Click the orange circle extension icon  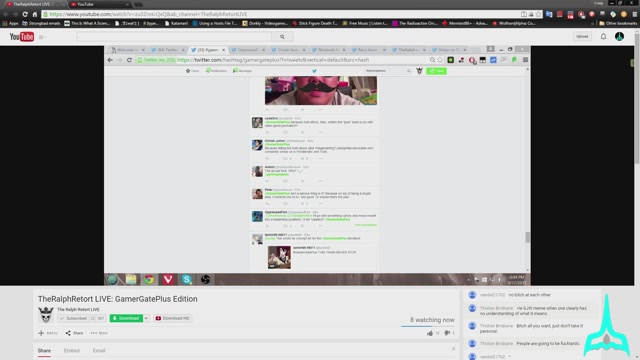[x=624, y=14]
